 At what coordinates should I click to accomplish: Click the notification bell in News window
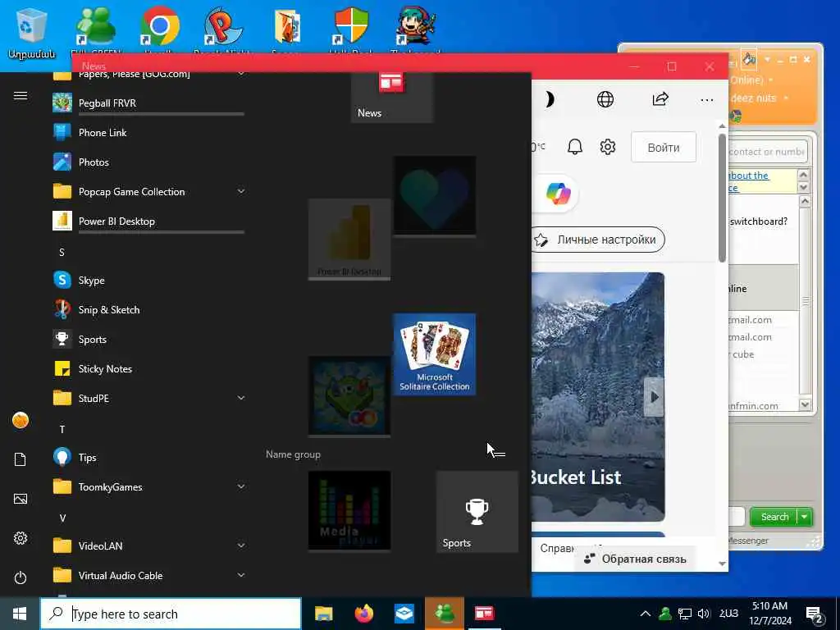[575, 146]
